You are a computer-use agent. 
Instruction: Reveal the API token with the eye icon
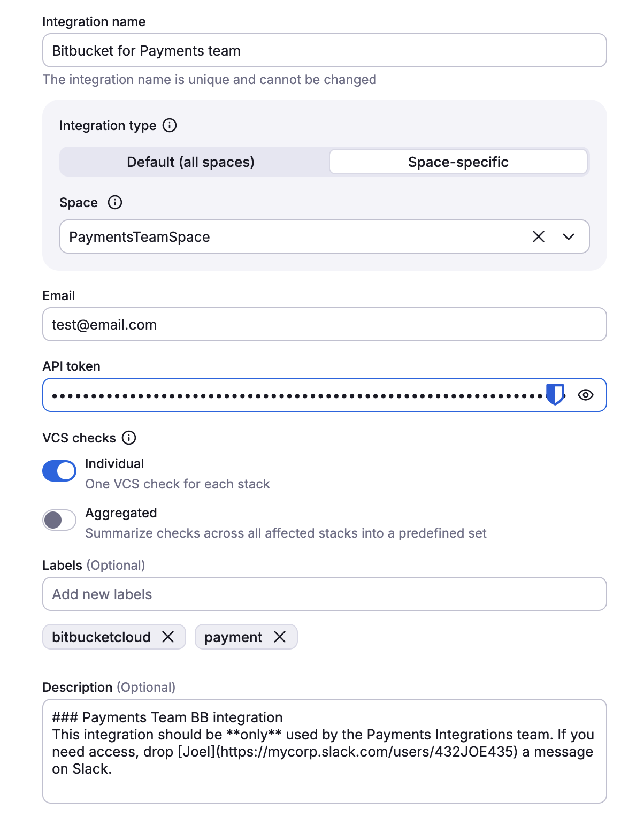click(586, 395)
